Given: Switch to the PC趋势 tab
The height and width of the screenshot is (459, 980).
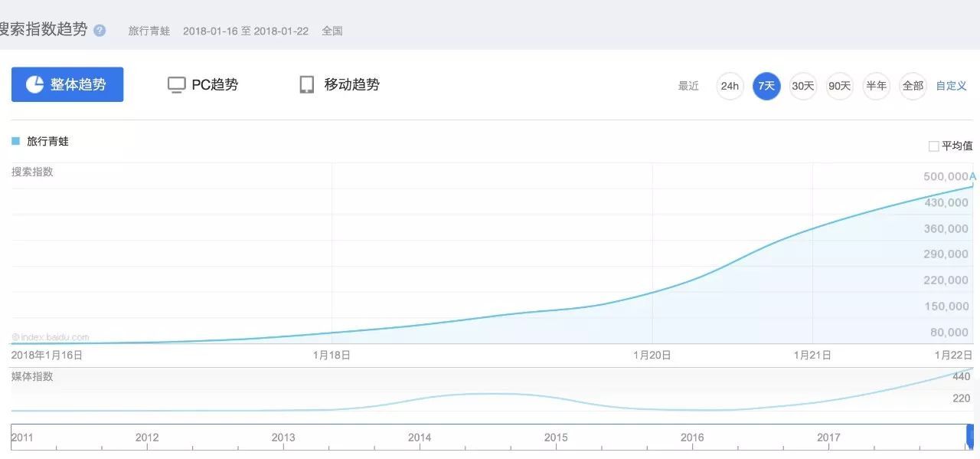Looking at the screenshot, I should tap(203, 84).
